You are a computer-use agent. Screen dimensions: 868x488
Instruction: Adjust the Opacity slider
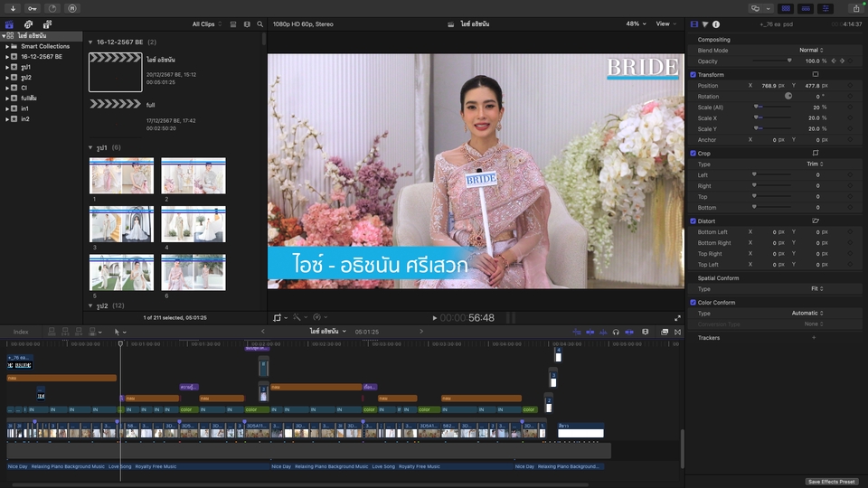[x=771, y=61]
